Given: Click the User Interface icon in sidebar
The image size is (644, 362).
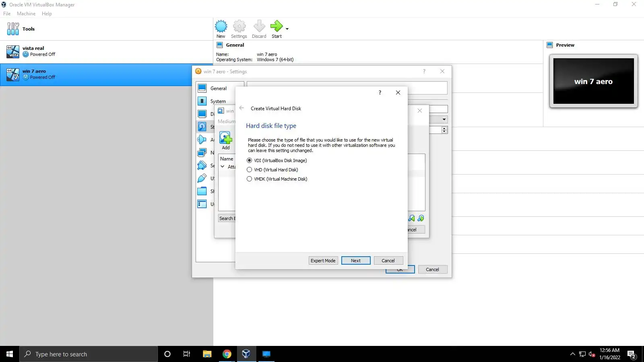Looking at the screenshot, I should pyautogui.click(x=202, y=204).
